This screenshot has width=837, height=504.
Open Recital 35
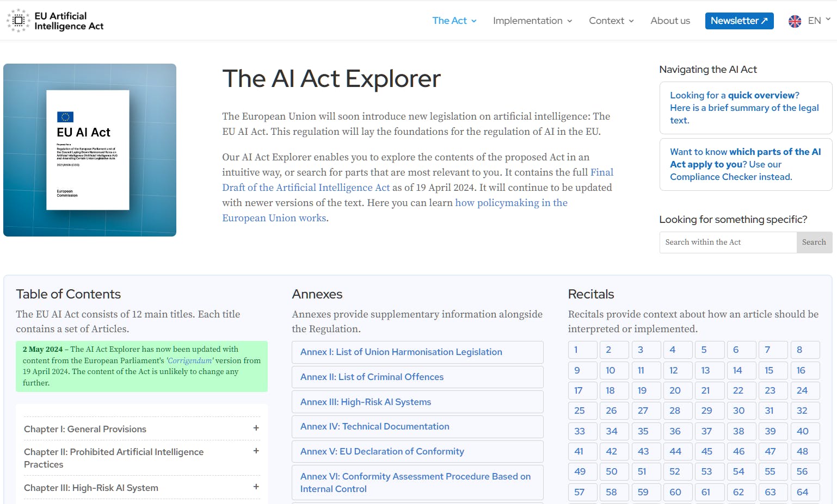click(x=646, y=431)
